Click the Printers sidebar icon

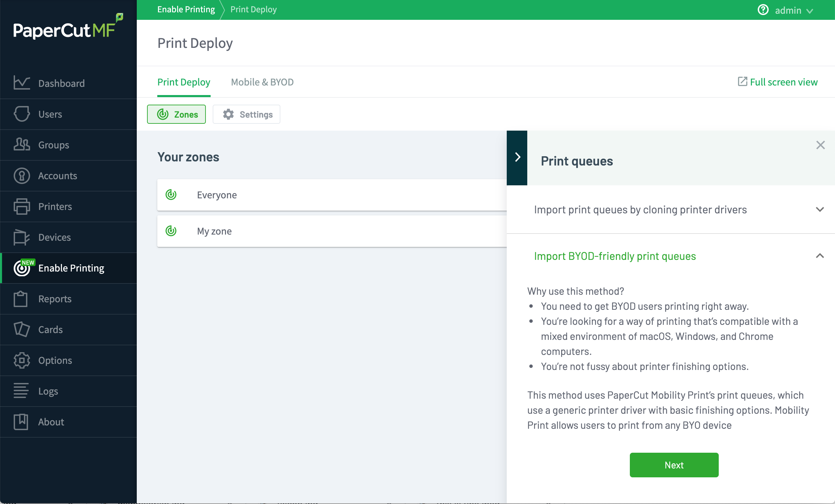tap(22, 206)
